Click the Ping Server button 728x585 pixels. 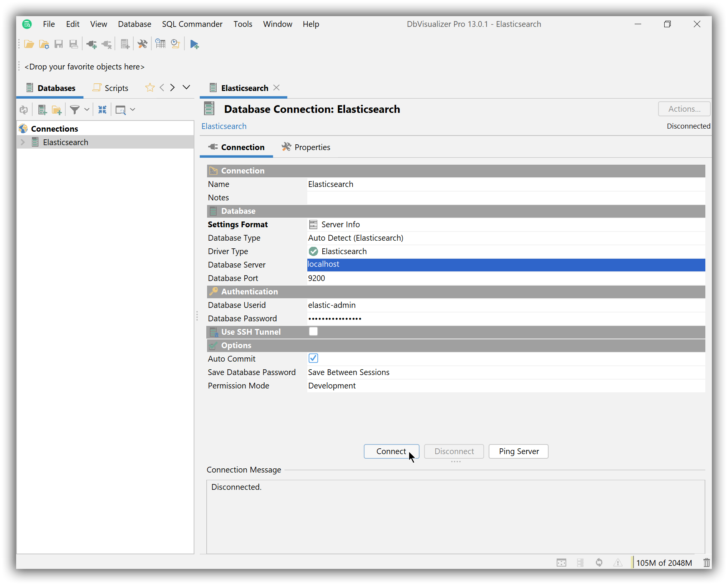518,451
